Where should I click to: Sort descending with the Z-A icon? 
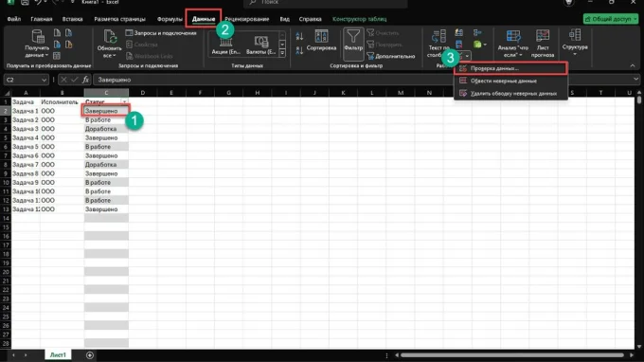(x=299, y=50)
